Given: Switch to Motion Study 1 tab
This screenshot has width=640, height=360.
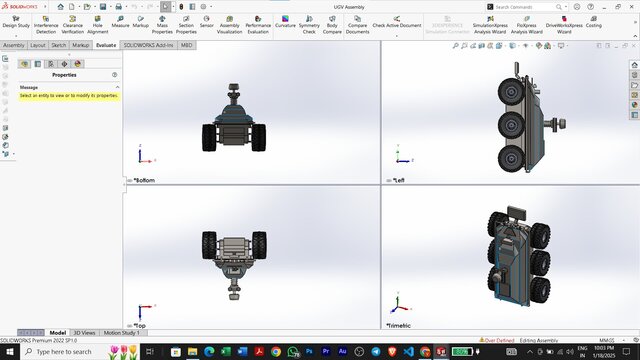Looking at the screenshot, I should click(x=122, y=333).
